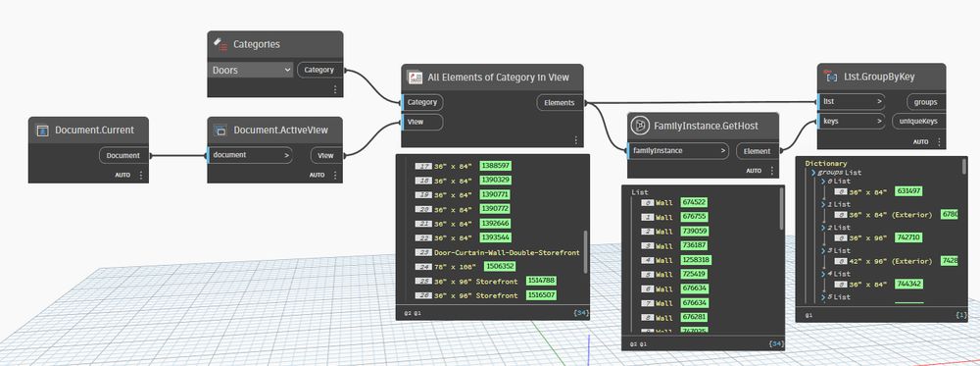Viewport: 980px width, 366px height.
Task: Click the element ID 1392646
Action: (x=496, y=223)
